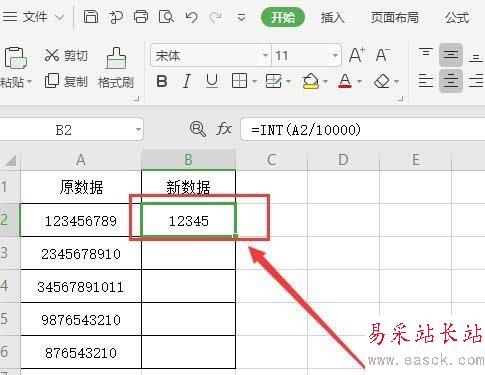Toggle center horizontal alignment
Viewport: 485px width, 375px height.
pos(451,81)
